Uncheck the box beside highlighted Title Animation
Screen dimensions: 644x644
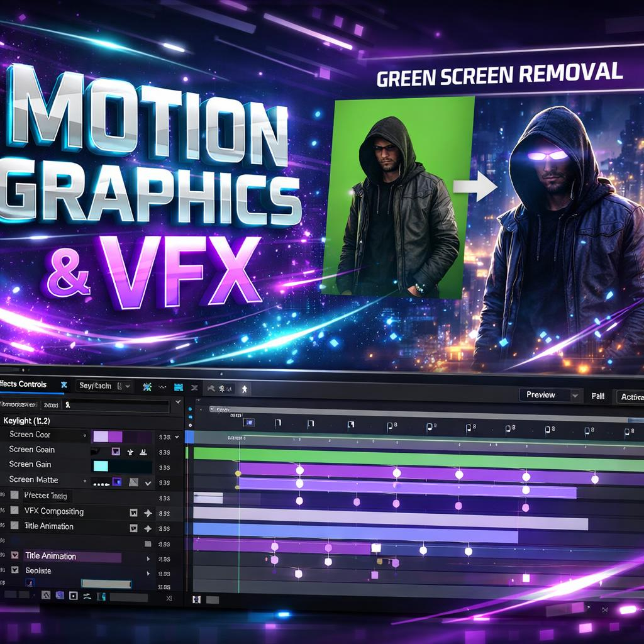14,556
